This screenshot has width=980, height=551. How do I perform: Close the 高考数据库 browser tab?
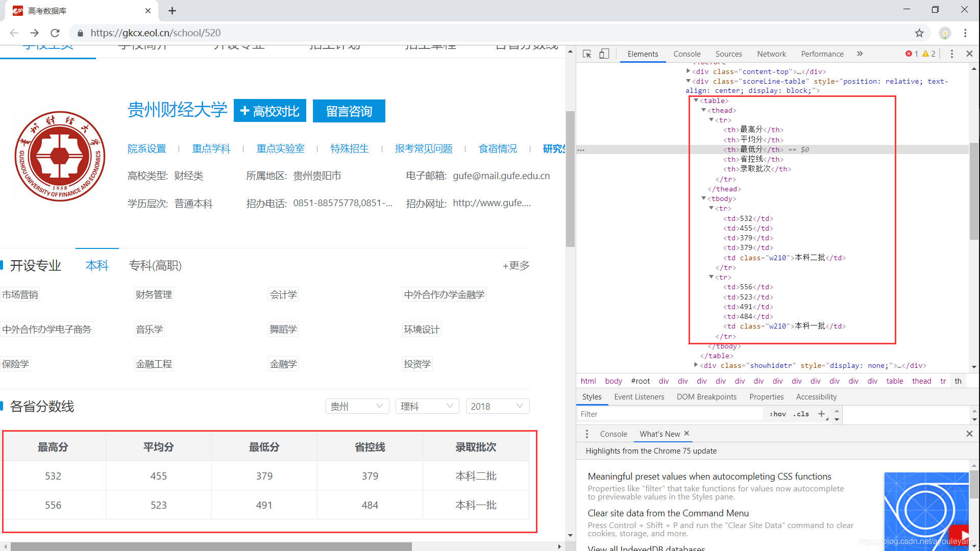pos(148,11)
